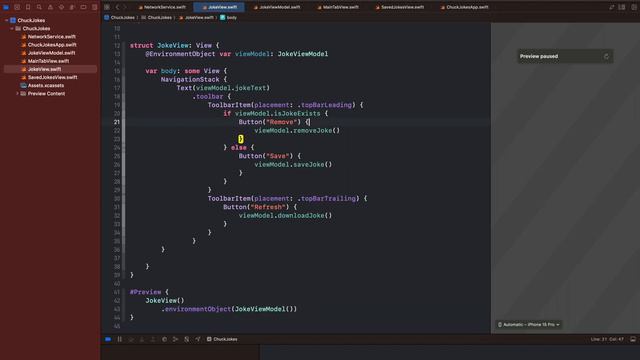Select the JokeView.swift tab

pyautogui.click(x=220, y=7)
